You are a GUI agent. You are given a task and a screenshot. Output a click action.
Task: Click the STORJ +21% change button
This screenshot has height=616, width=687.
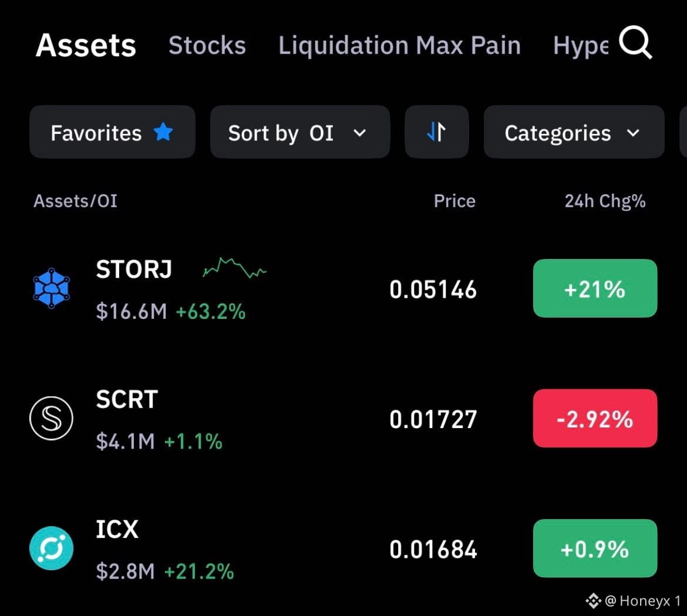[x=595, y=288]
